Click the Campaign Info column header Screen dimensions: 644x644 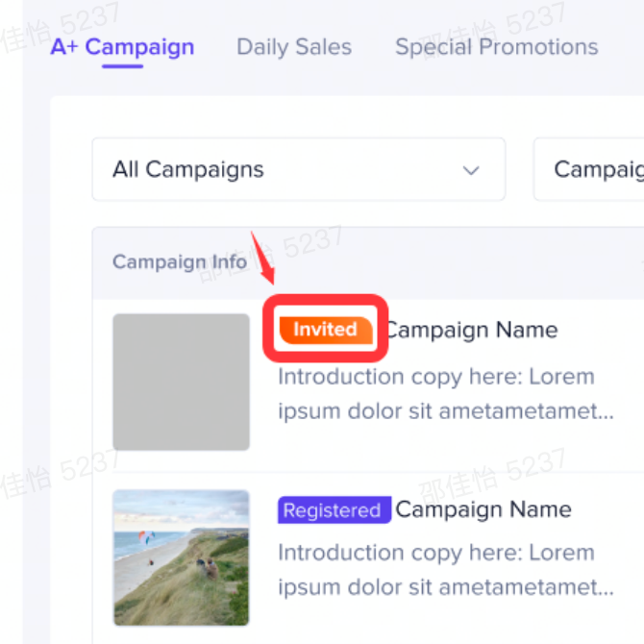coord(180,262)
